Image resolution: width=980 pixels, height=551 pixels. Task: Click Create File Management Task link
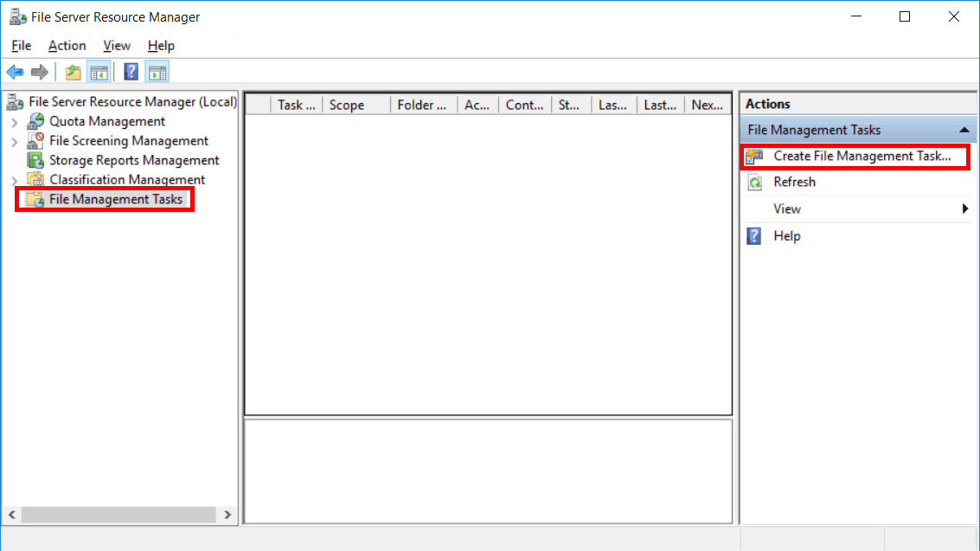tap(855, 157)
